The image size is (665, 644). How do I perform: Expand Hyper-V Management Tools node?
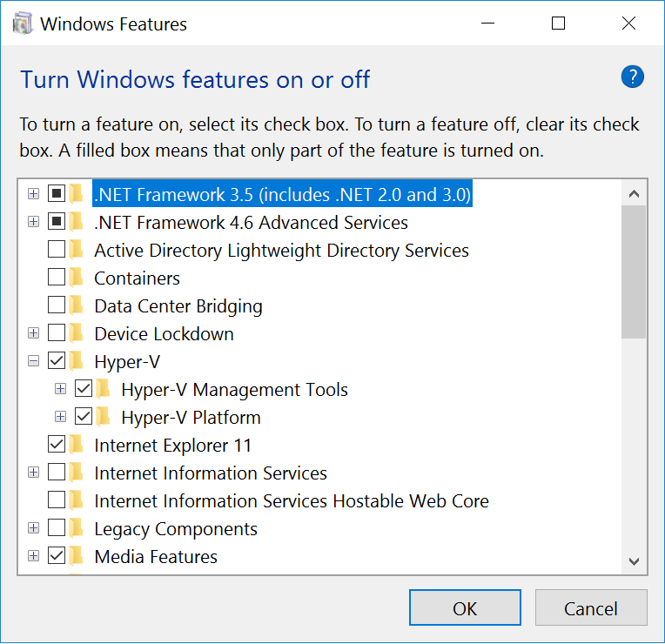pyautogui.click(x=61, y=389)
